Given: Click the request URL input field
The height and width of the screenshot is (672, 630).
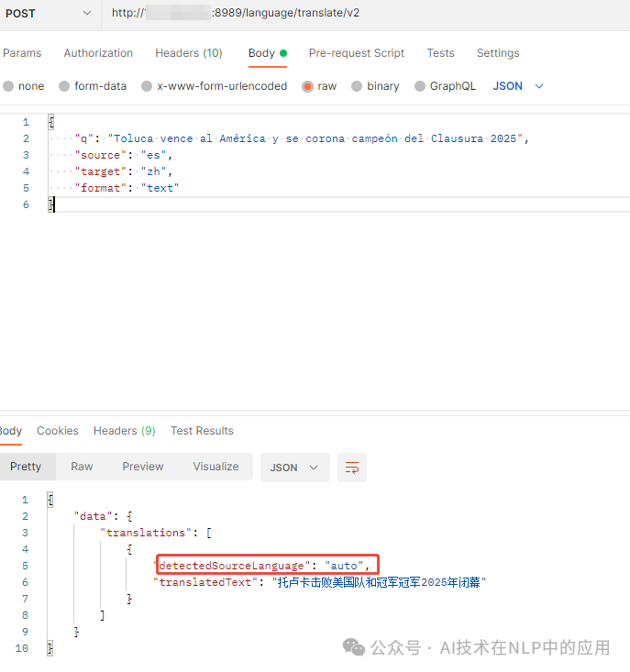Looking at the screenshot, I should tap(367, 14).
